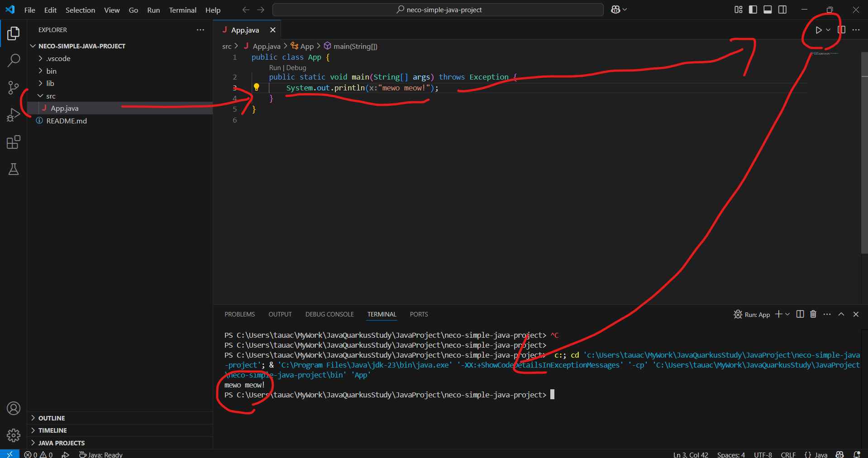Toggle the Secondary Side Bar visibility
Viewport: 868px width, 458px height.
[x=782, y=9]
